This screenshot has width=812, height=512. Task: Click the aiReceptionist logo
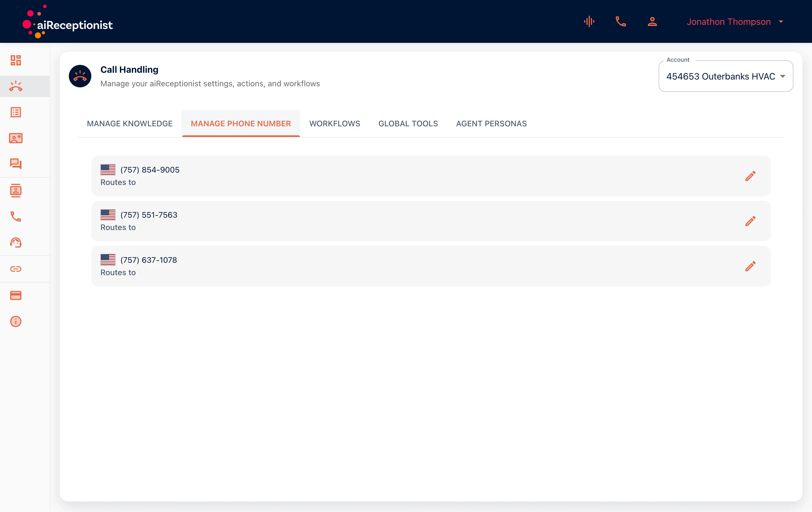click(x=67, y=22)
